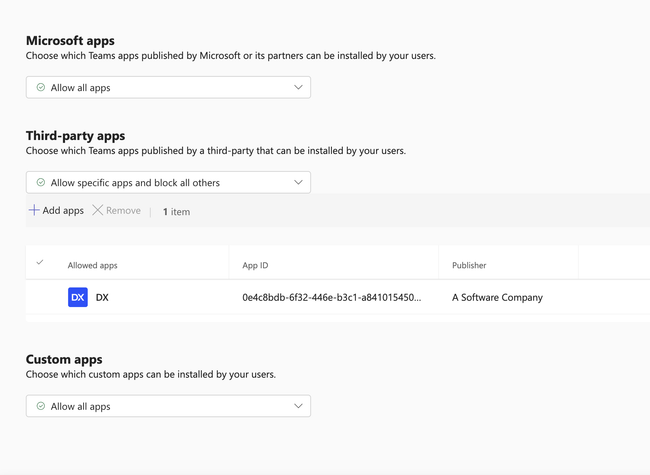Click the Add apps button
This screenshot has width=650, height=475.
coord(56,211)
